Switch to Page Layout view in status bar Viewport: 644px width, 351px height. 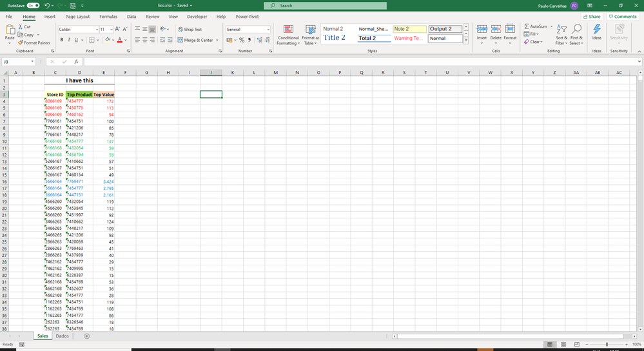coord(563,345)
